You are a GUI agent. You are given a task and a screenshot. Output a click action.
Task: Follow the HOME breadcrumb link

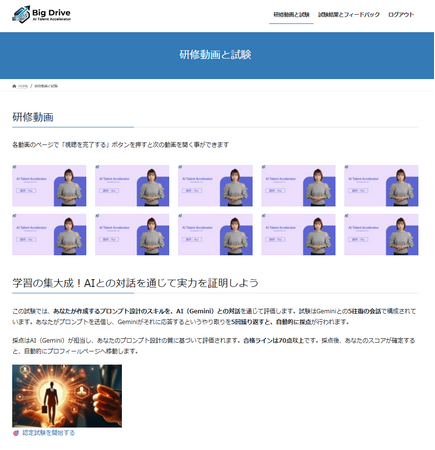[x=23, y=86]
